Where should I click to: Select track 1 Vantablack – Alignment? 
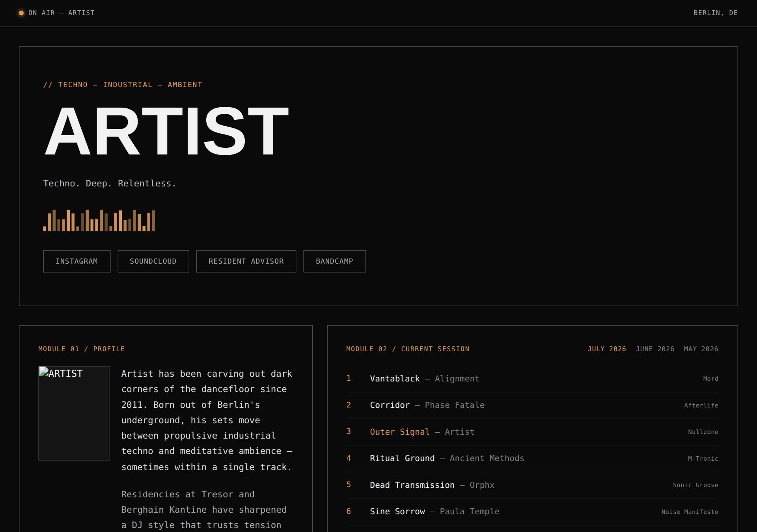click(532, 379)
